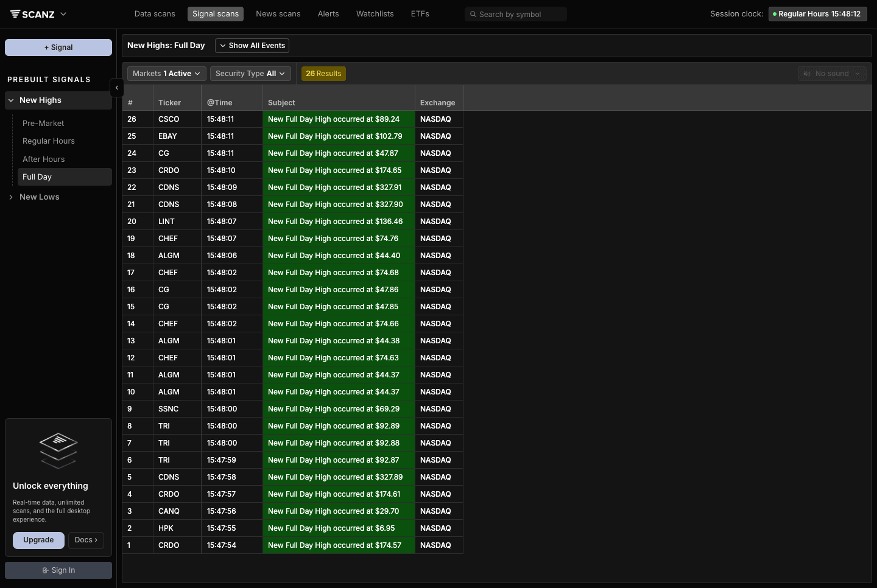
Task: Click the Upgrade button
Action: (x=38, y=541)
